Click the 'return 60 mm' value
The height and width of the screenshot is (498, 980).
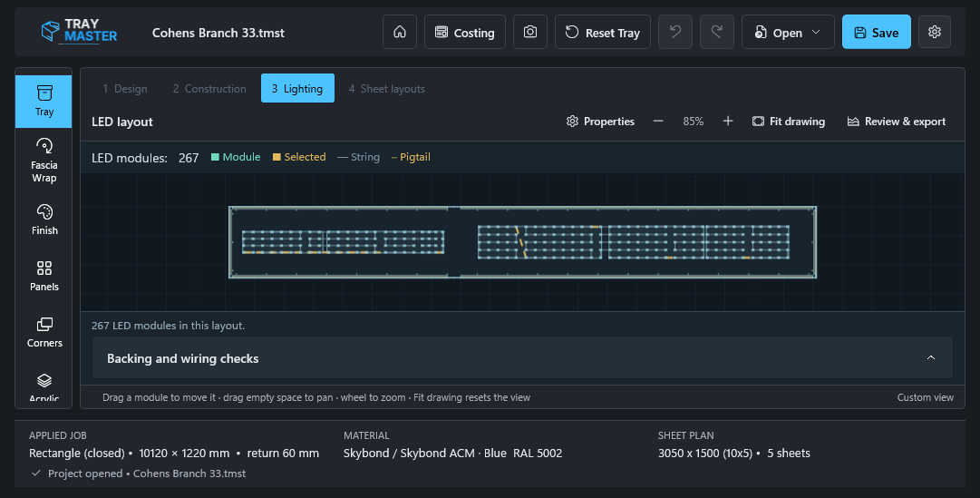point(283,453)
